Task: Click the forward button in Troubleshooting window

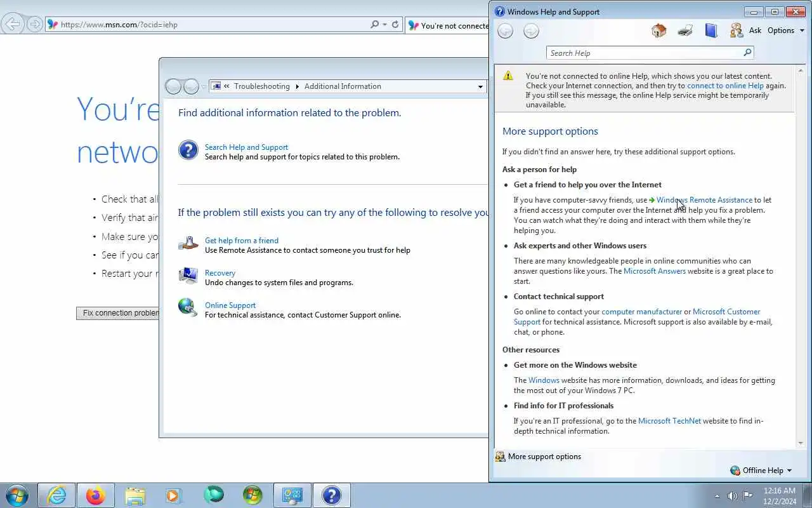Action: click(191, 86)
